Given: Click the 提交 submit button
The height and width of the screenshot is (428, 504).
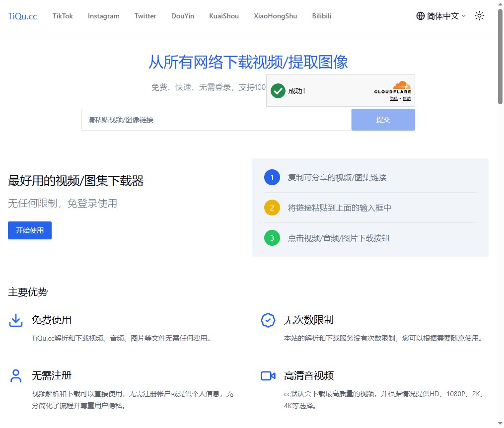Looking at the screenshot, I should tap(383, 120).
